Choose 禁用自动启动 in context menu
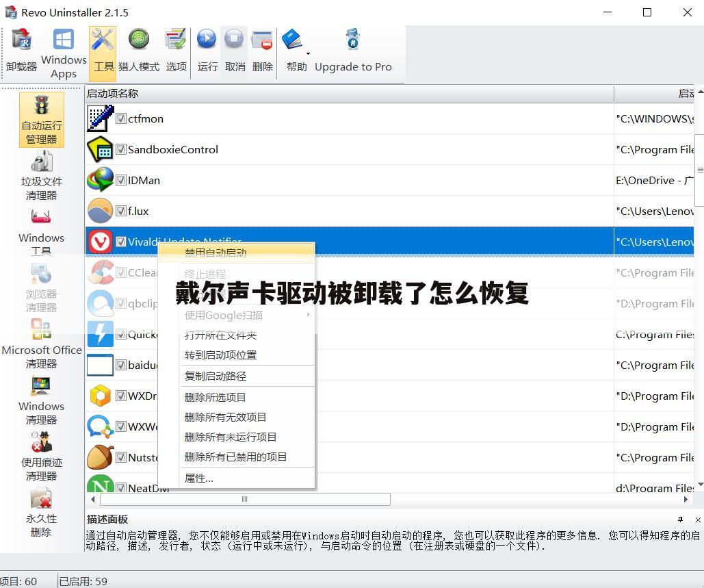The height and width of the screenshot is (588, 704). click(237, 253)
